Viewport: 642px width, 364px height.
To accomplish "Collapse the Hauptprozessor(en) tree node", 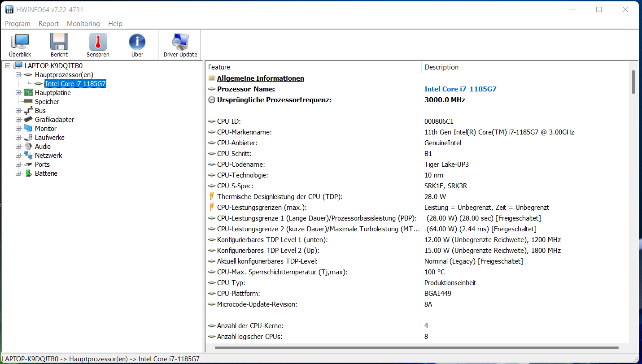I will point(18,75).
